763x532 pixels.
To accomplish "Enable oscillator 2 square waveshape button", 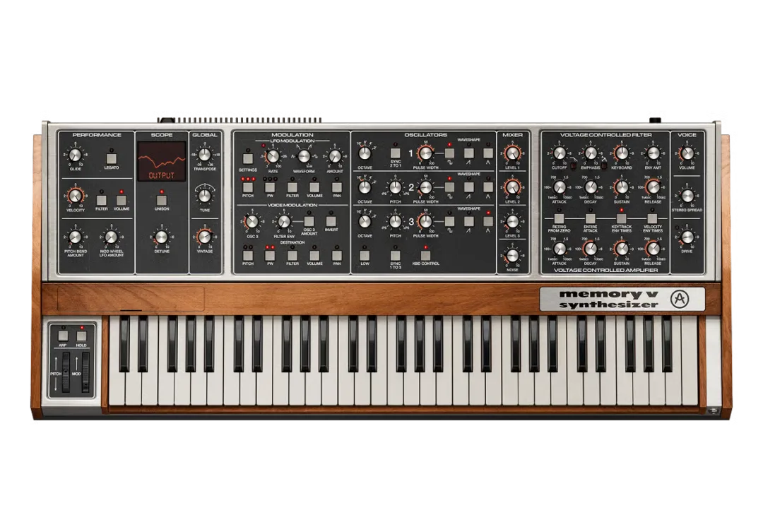I will click(449, 187).
